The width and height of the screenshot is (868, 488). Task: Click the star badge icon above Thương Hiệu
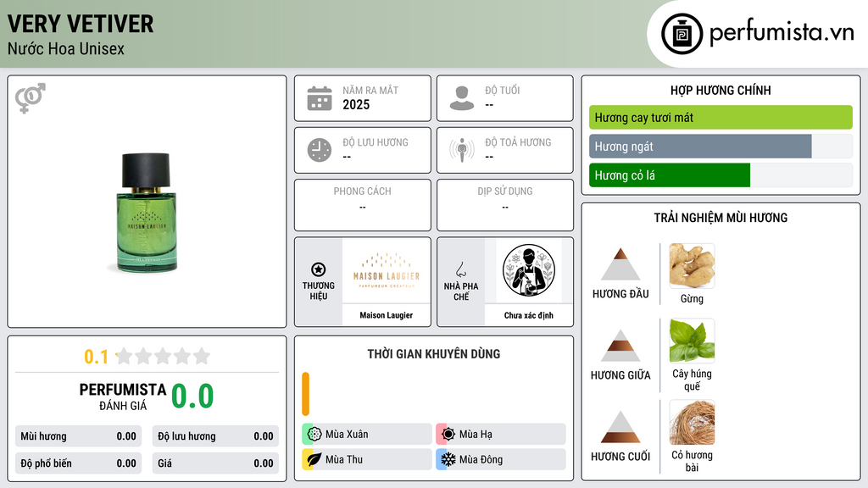click(319, 269)
